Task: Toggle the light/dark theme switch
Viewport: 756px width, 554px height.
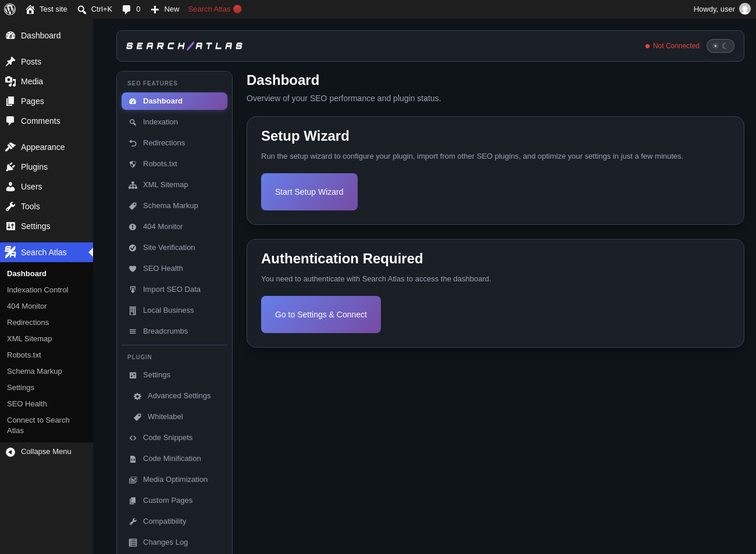Action: click(x=721, y=46)
